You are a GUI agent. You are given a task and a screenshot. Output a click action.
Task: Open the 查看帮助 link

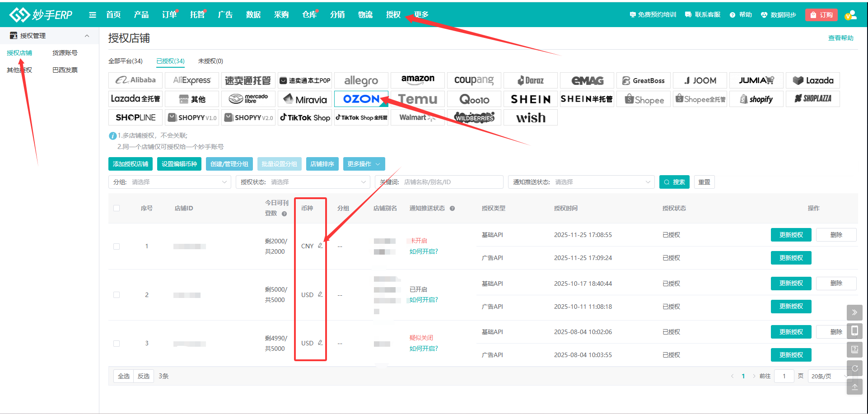pos(840,38)
